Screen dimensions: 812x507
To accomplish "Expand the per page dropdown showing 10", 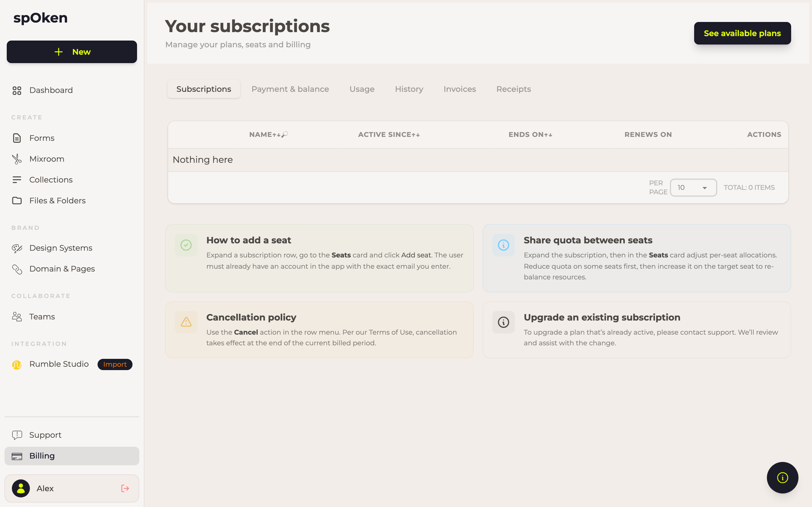I will tap(693, 187).
